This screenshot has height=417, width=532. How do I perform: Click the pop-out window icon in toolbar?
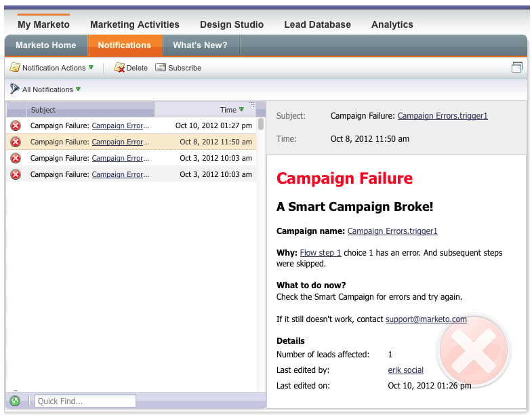(516, 67)
